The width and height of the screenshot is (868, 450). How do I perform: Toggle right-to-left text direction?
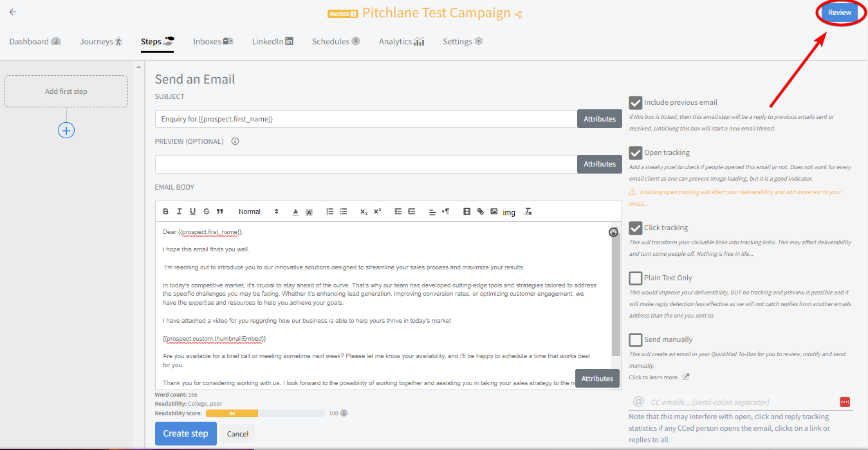(x=446, y=212)
